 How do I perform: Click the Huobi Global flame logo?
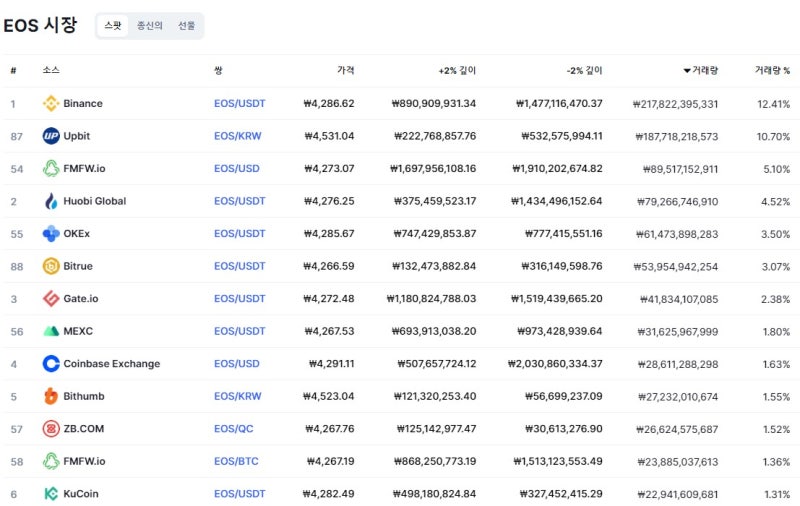[x=51, y=201]
